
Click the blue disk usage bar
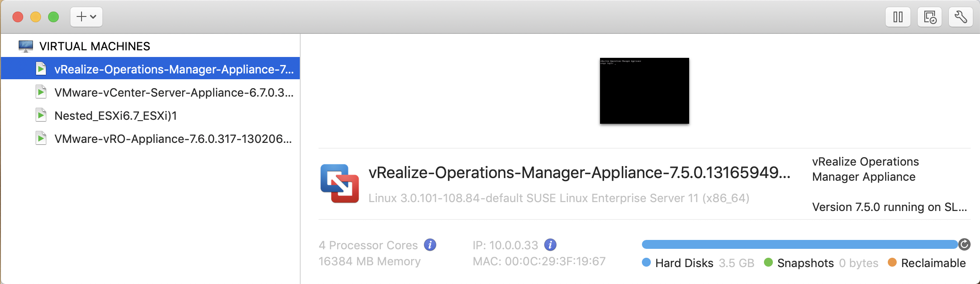tap(800, 244)
